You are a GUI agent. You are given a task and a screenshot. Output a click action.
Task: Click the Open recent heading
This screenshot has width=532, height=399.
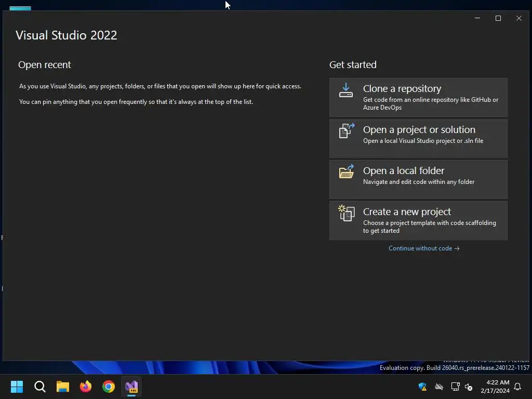(45, 64)
